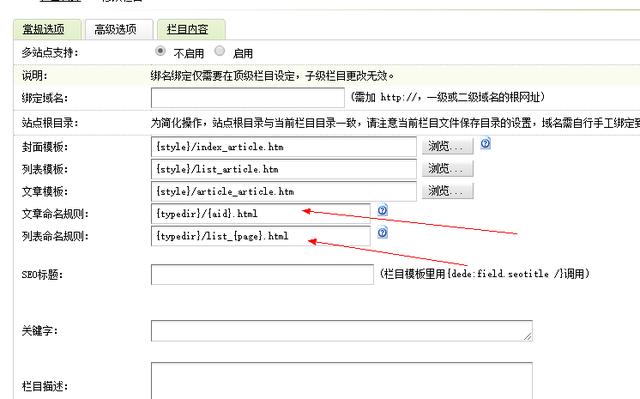Screen dimensions: 640x399
Task: Focus the 绑定域名 input field
Action: tap(248, 98)
